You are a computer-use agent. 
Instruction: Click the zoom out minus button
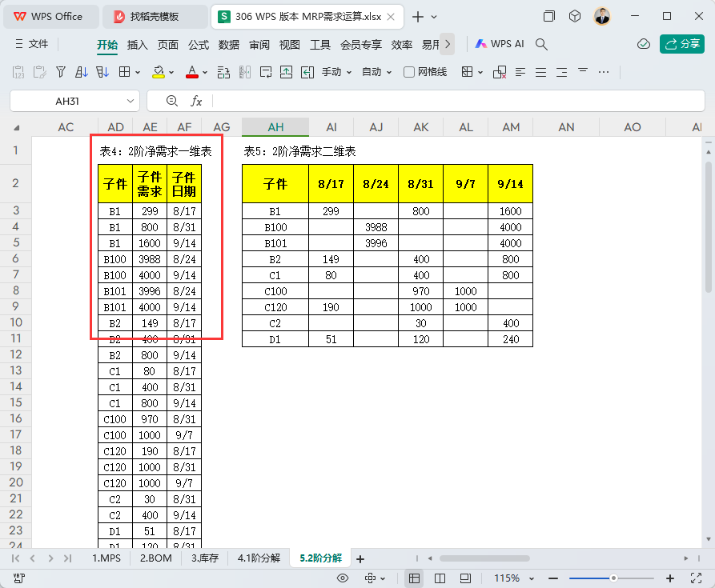553,578
